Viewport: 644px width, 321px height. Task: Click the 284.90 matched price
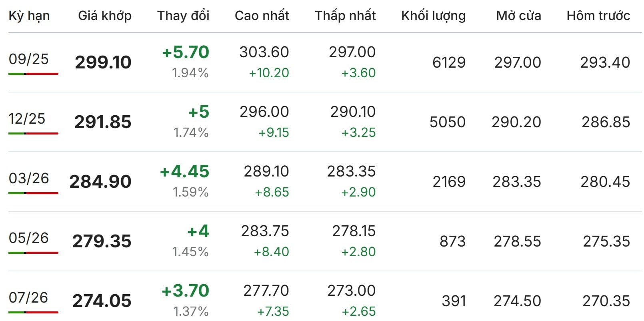100,182
